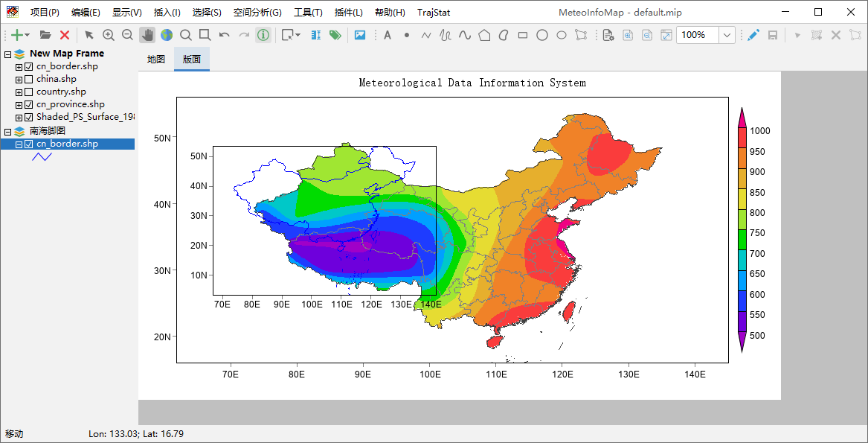This screenshot has width=868, height=443.
Task: Open the TrajStat menu
Action: 434,12
